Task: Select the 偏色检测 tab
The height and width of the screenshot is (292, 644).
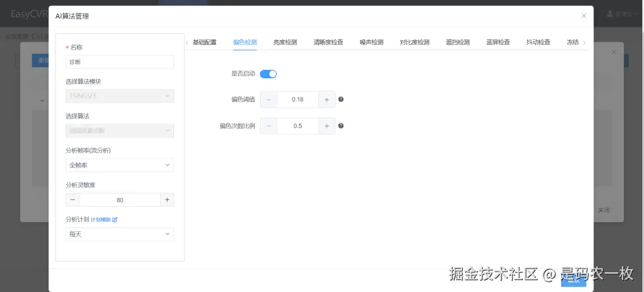Action: pyautogui.click(x=245, y=42)
